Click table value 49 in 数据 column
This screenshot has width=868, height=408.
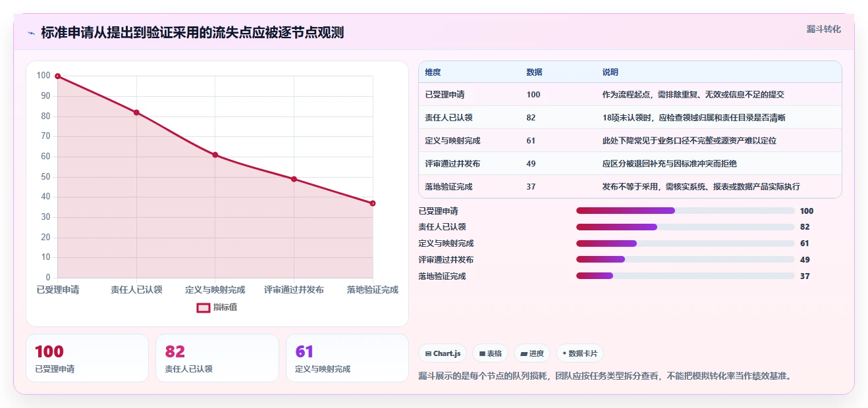[x=531, y=164]
